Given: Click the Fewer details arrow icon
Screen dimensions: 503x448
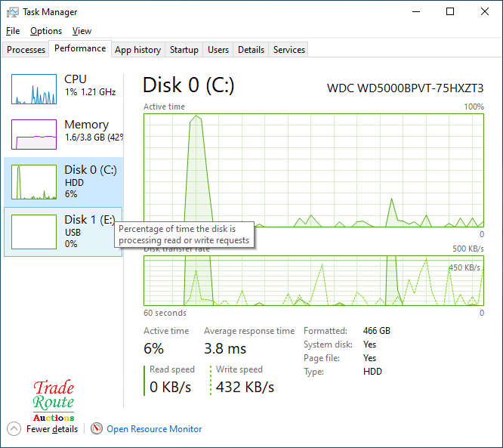Looking at the screenshot, I should click(14, 429).
